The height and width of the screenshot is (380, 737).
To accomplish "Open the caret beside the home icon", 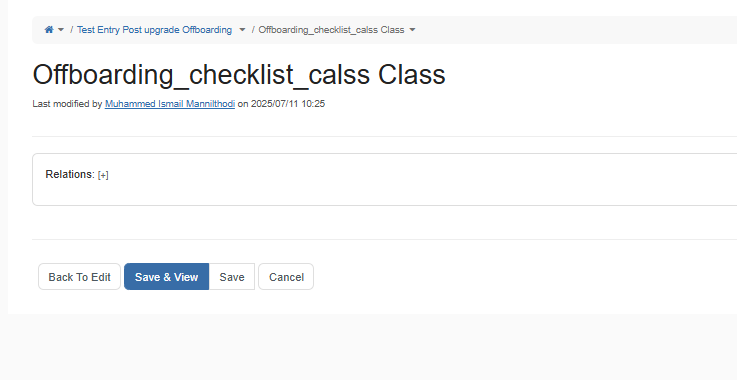I will point(61,30).
